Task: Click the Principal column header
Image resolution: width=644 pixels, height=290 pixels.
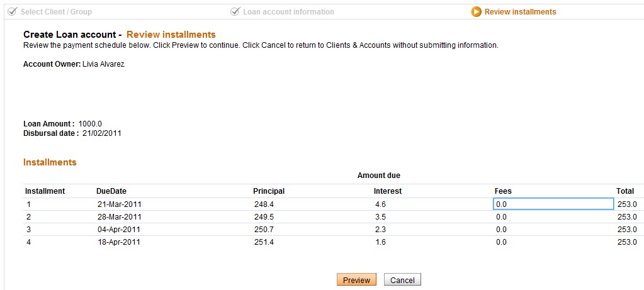Action: coord(269,191)
